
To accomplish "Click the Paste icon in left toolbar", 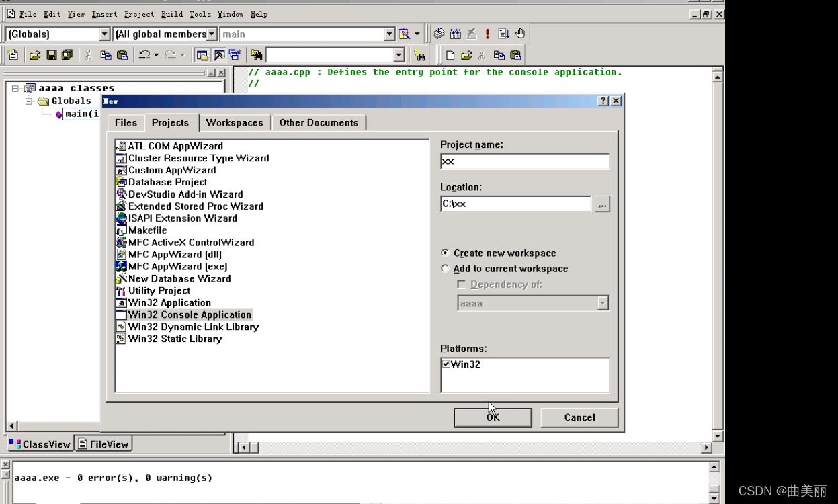I will tap(122, 55).
